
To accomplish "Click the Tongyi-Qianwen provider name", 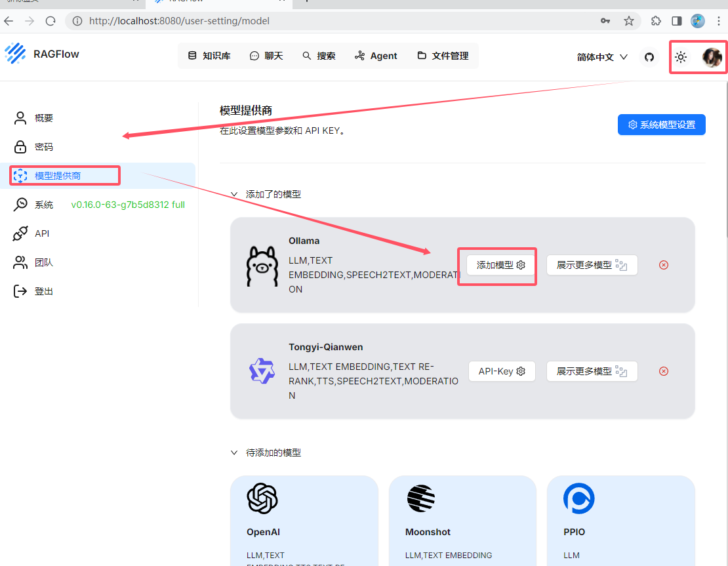I will pyautogui.click(x=325, y=347).
